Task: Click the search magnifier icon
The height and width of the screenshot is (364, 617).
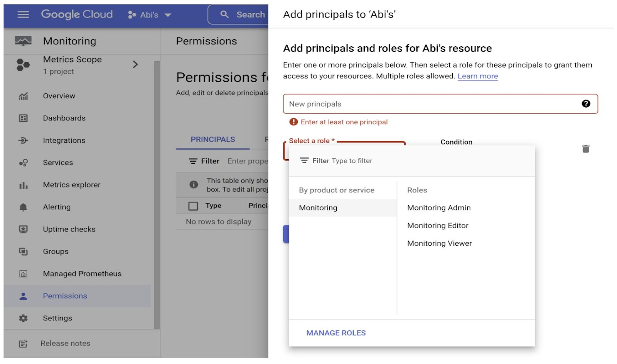Action: click(224, 15)
